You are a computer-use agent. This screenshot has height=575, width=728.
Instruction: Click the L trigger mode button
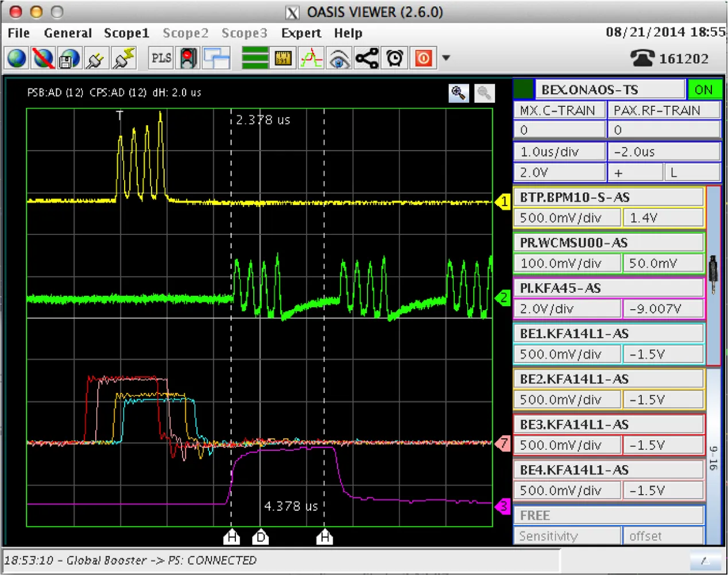click(692, 172)
